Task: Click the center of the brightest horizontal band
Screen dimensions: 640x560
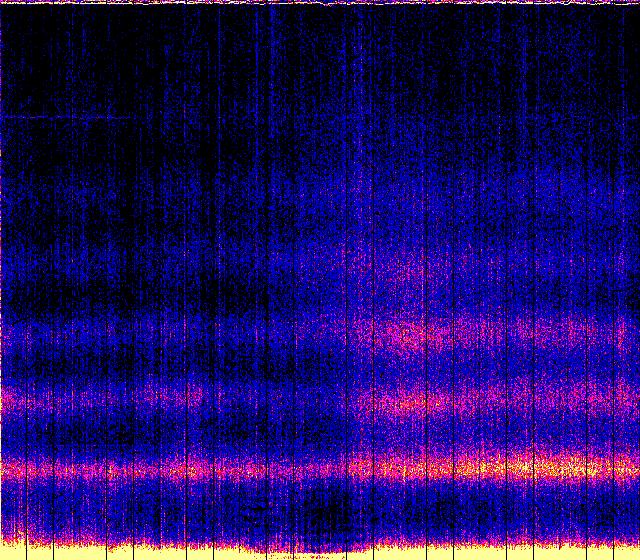Action: click(x=320, y=468)
